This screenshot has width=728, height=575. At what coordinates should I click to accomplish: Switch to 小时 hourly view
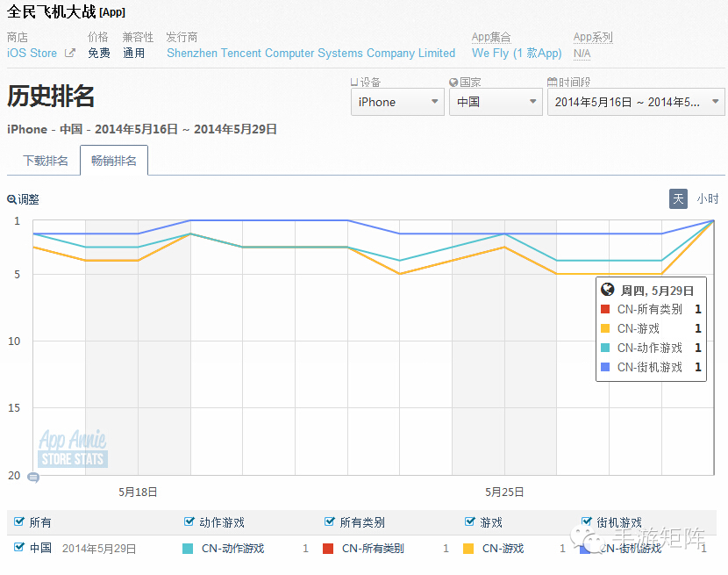708,199
